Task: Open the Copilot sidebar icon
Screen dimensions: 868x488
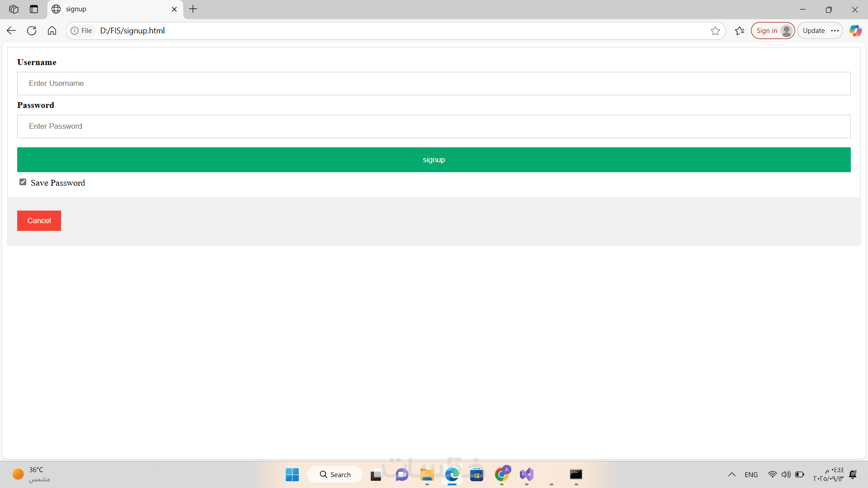Action: 855,31
